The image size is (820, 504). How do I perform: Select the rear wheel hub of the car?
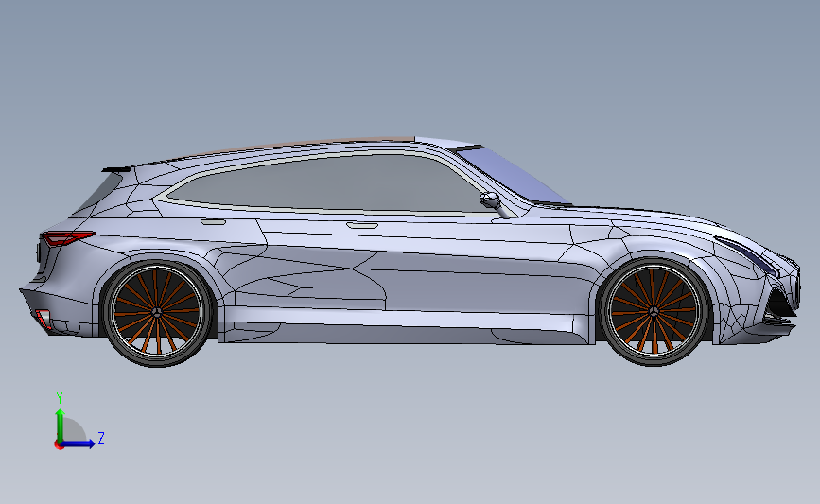(x=156, y=312)
